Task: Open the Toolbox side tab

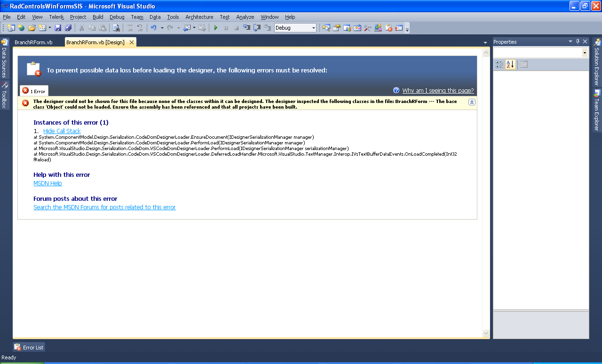Action: [4, 95]
